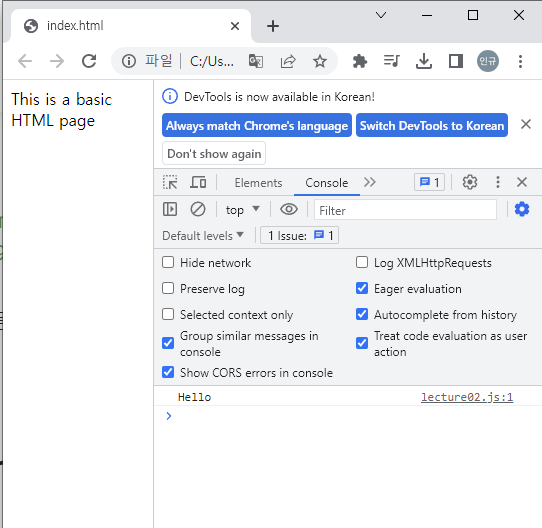Clear the console
This screenshot has height=528, width=542.
(x=198, y=209)
